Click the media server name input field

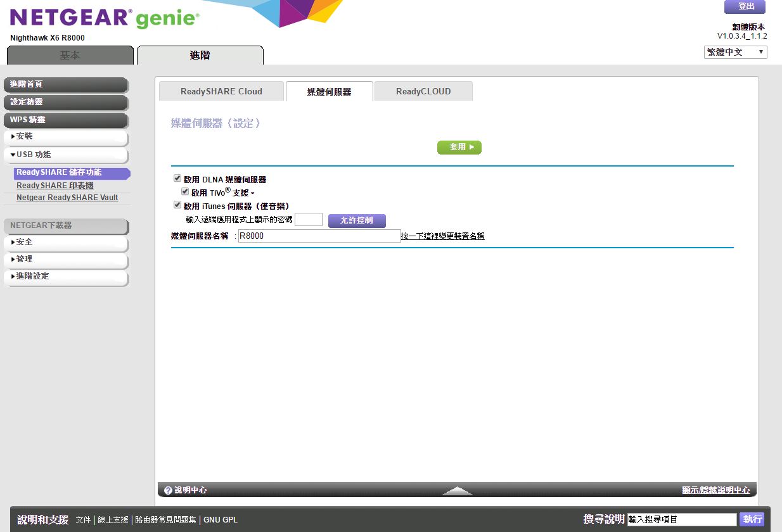(x=319, y=236)
